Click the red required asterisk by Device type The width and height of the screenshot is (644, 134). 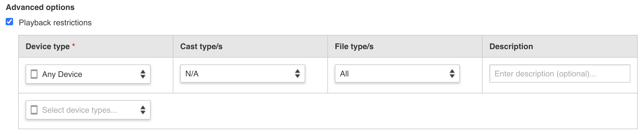74,45
